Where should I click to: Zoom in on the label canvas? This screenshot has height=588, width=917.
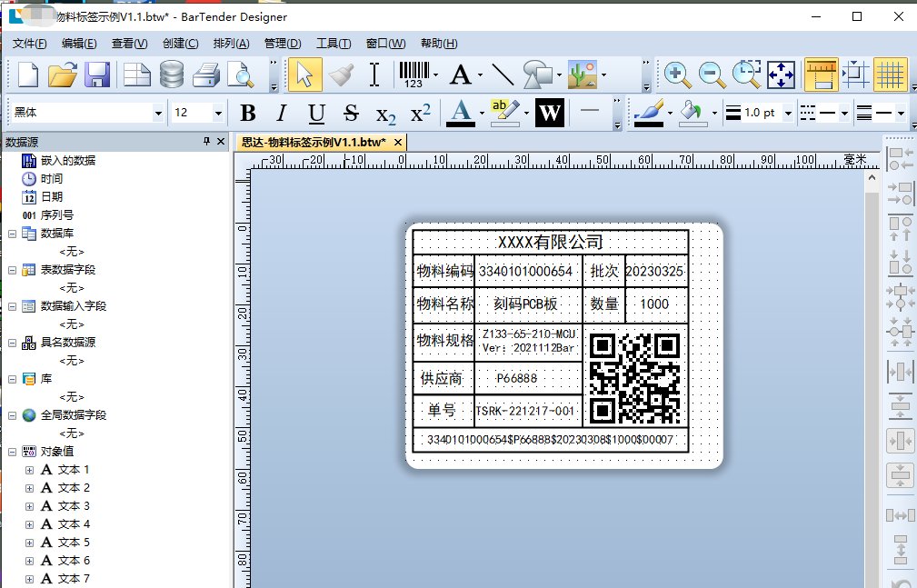click(677, 75)
